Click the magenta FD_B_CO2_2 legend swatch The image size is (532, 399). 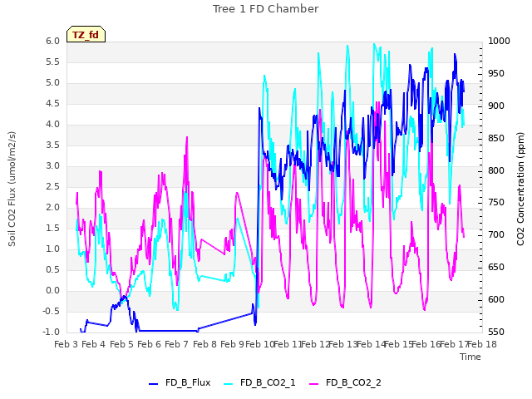(x=314, y=384)
